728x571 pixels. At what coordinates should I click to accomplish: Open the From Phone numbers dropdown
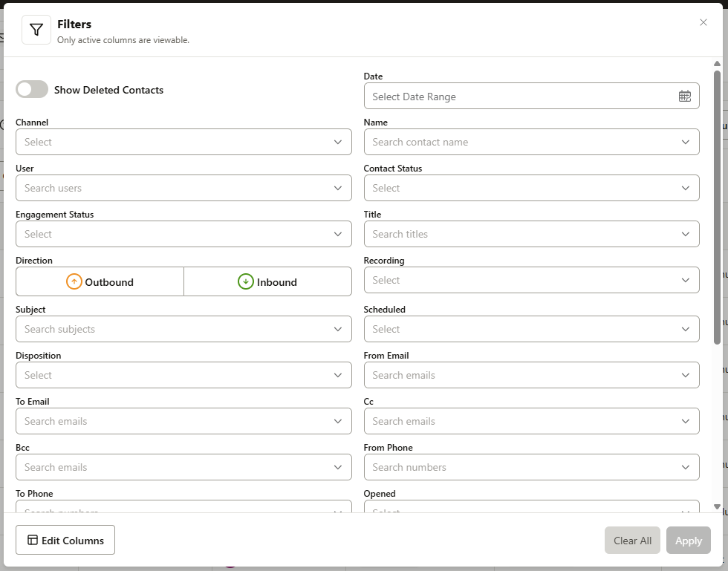[x=531, y=467]
